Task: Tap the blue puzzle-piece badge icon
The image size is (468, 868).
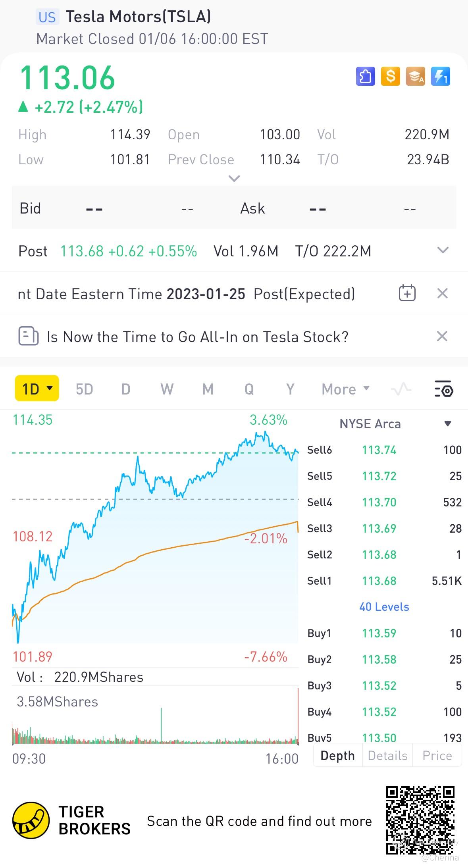Action: click(x=365, y=76)
